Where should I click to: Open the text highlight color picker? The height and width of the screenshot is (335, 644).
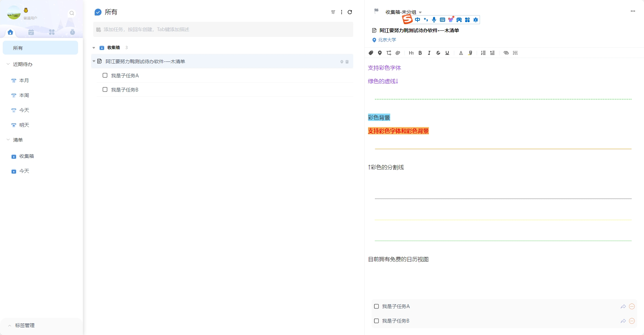point(470,53)
